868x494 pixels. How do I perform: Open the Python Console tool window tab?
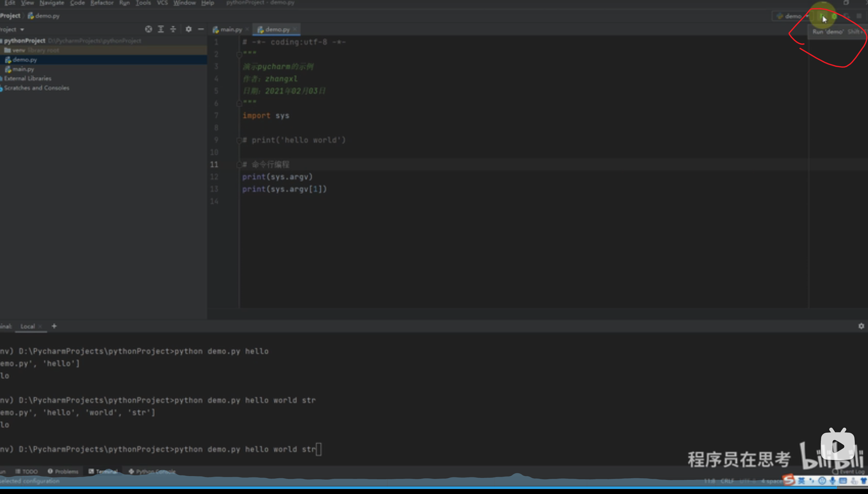(x=152, y=472)
